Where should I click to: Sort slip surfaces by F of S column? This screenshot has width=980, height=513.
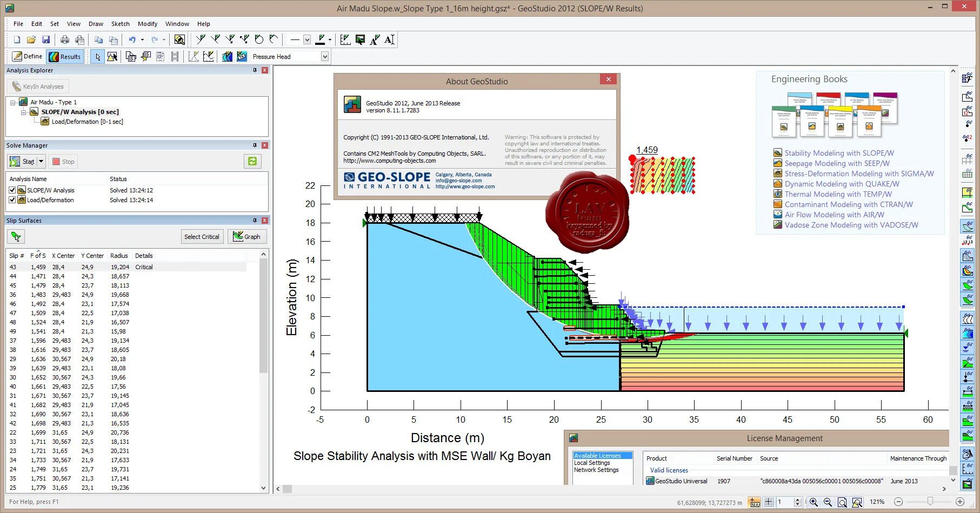click(x=38, y=256)
